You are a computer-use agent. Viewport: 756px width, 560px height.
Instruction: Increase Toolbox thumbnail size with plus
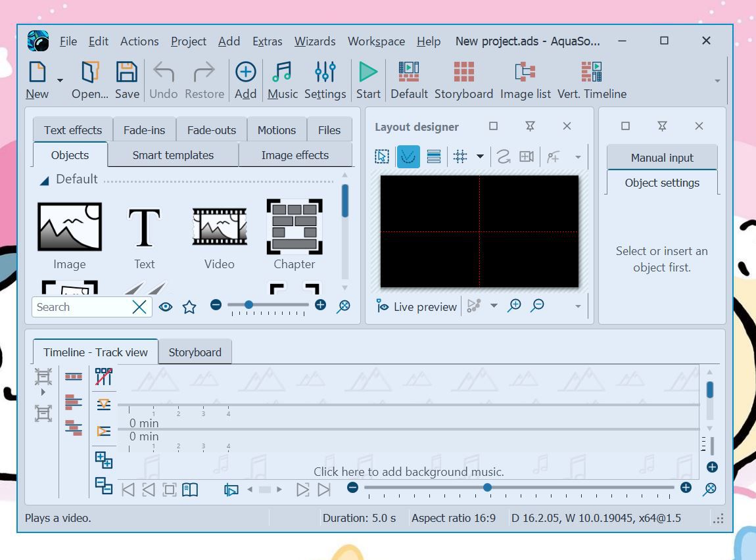320,304
